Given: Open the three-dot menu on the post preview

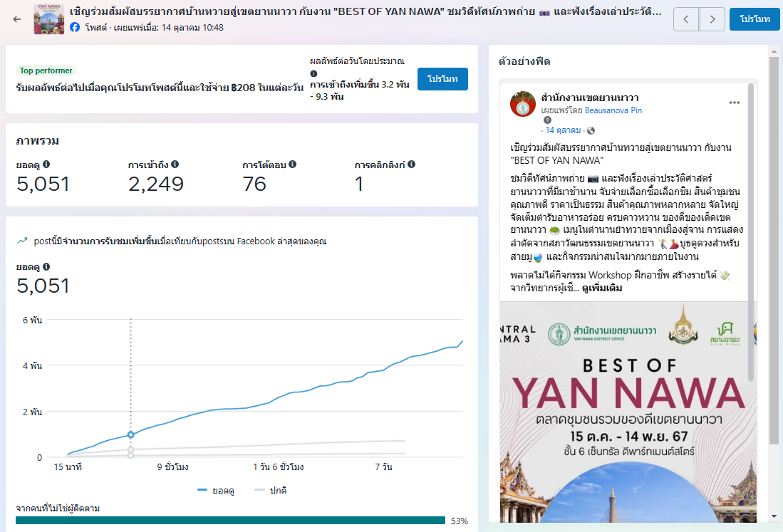Looking at the screenshot, I should point(735,103).
